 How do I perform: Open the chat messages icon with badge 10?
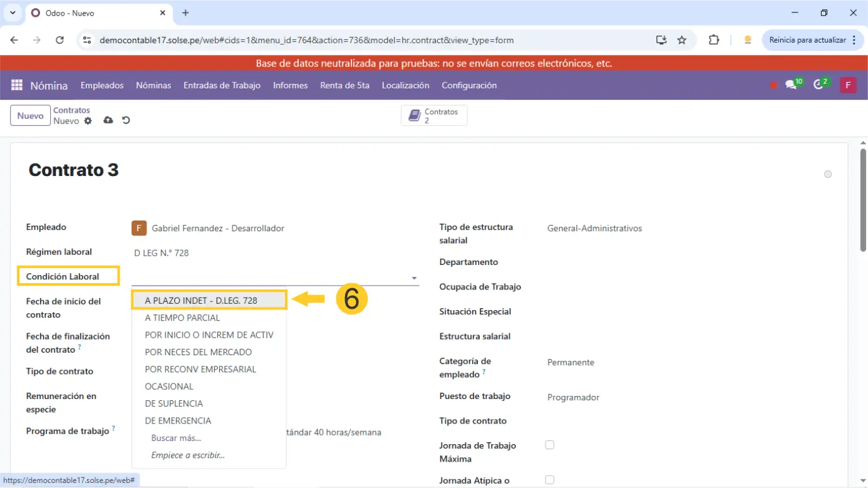(792, 85)
